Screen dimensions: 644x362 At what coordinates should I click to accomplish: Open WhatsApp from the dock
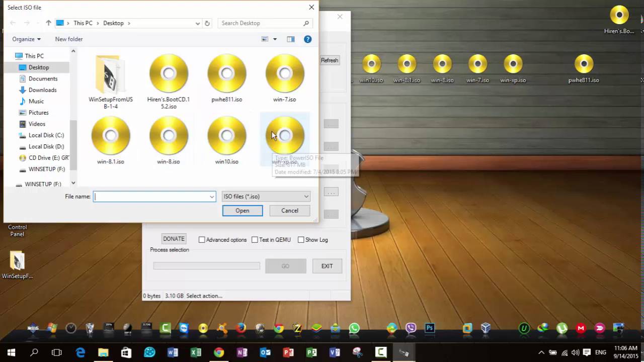354,328
